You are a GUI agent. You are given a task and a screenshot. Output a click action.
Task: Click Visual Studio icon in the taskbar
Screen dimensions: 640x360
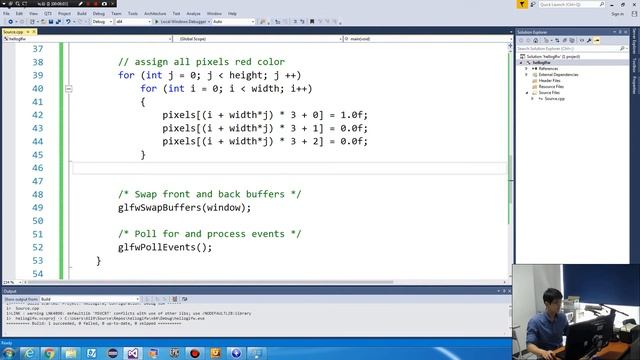point(133,353)
